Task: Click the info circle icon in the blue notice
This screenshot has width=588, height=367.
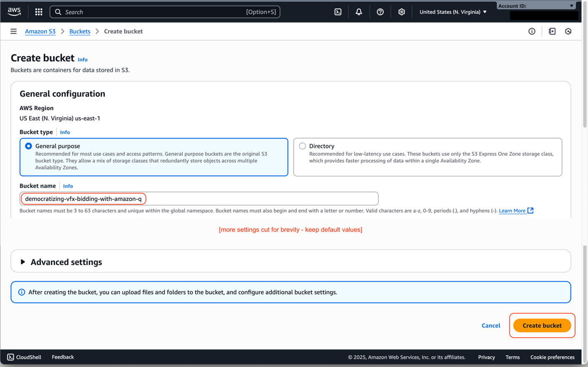Action: point(22,292)
